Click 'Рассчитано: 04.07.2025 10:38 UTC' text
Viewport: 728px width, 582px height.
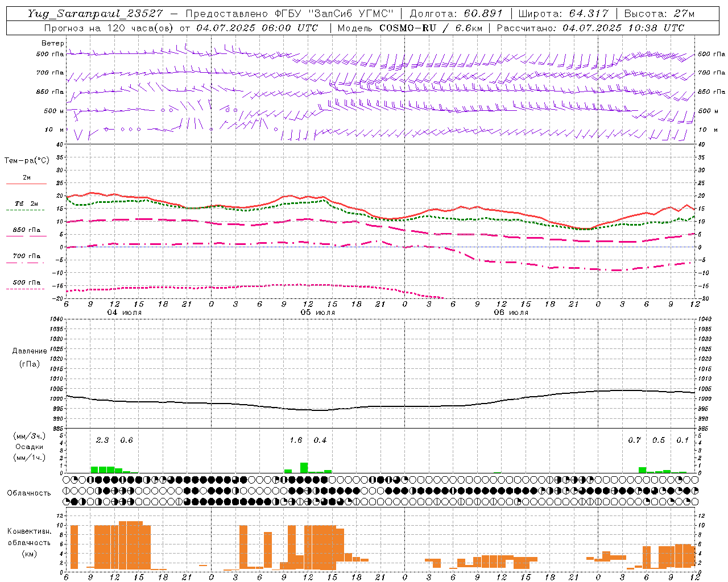(x=590, y=28)
